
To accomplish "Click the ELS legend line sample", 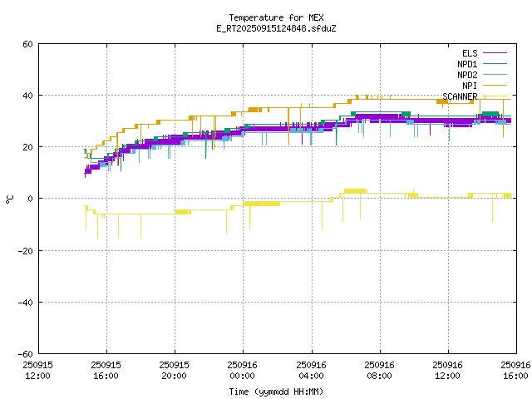I will tap(495, 53).
